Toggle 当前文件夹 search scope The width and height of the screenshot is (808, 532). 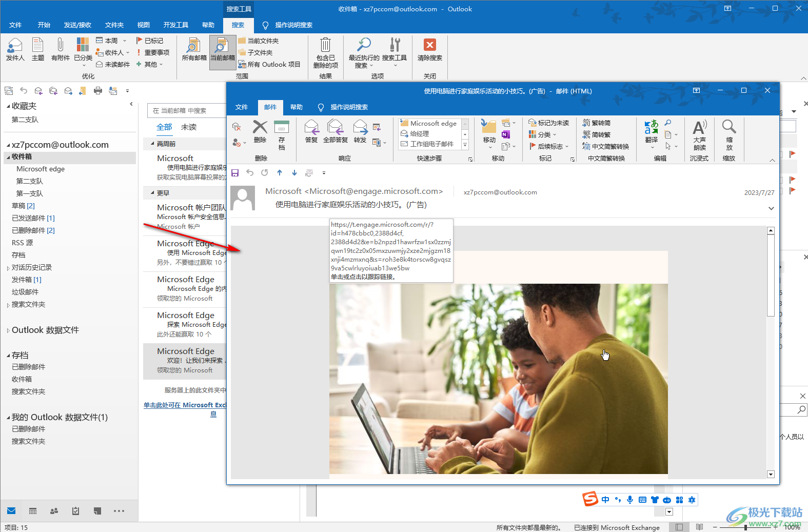coord(259,41)
